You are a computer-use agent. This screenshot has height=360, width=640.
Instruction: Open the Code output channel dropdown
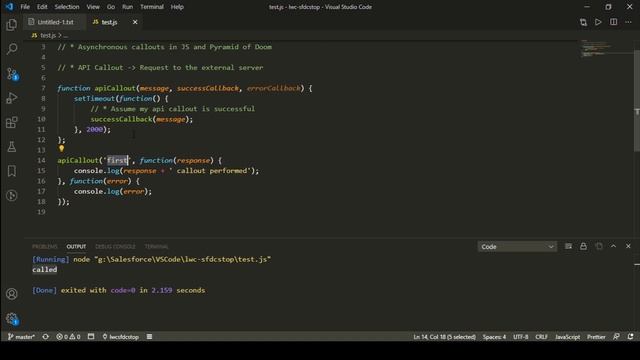point(517,247)
